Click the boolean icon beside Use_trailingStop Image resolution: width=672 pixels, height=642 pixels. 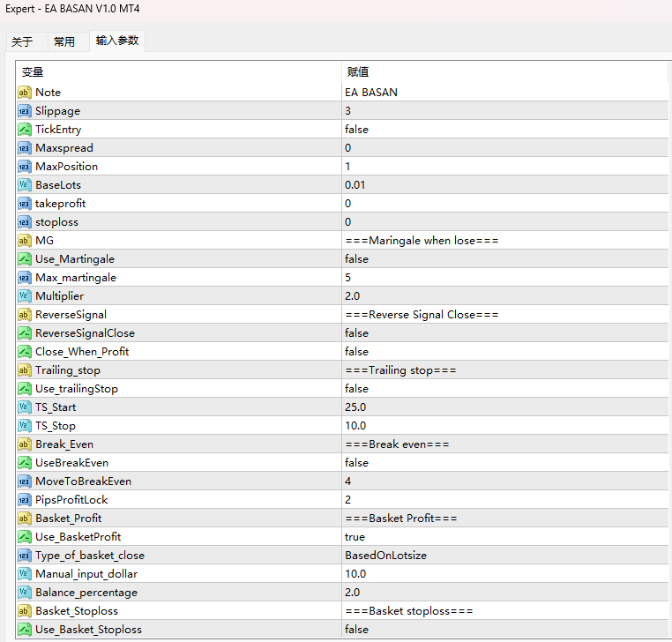24,389
